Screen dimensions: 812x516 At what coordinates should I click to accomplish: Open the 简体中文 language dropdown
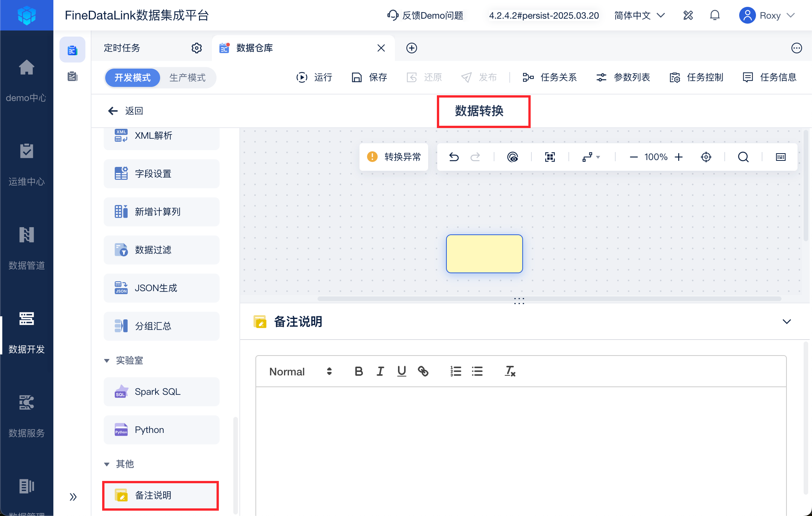640,15
